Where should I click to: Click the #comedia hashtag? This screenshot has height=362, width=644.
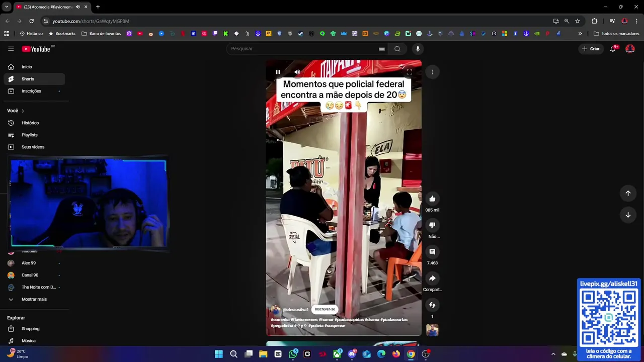pyautogui.click(x=280, y=320)
